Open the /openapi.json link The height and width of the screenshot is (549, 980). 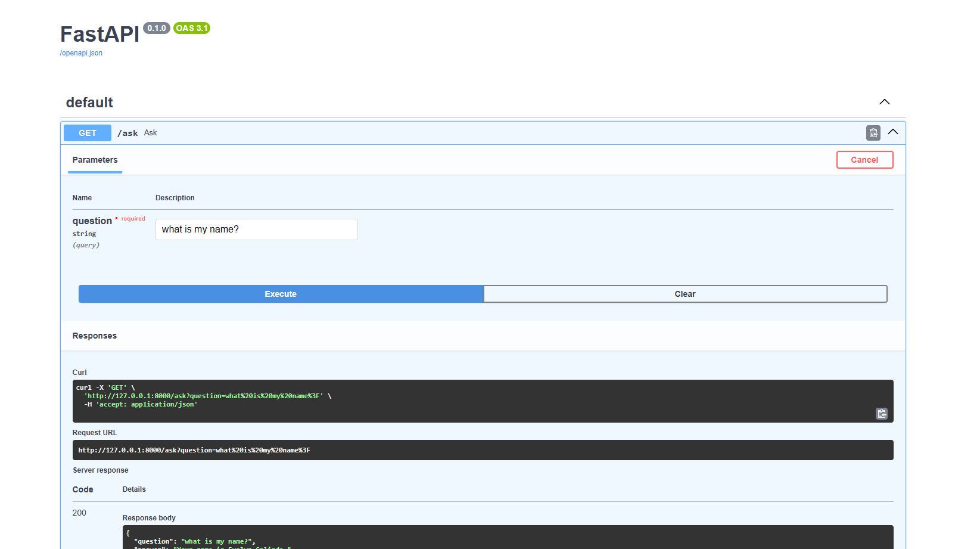[x=81, y=53]
